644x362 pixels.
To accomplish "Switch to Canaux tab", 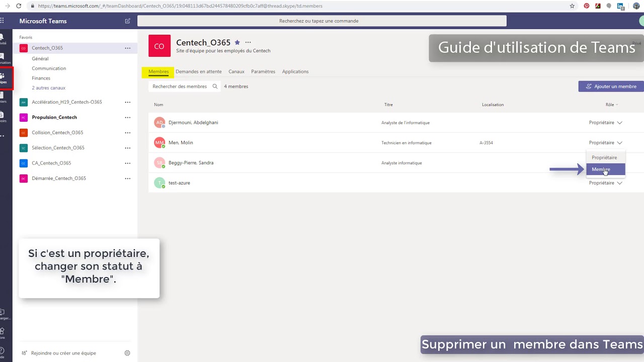I will point(236,71).
